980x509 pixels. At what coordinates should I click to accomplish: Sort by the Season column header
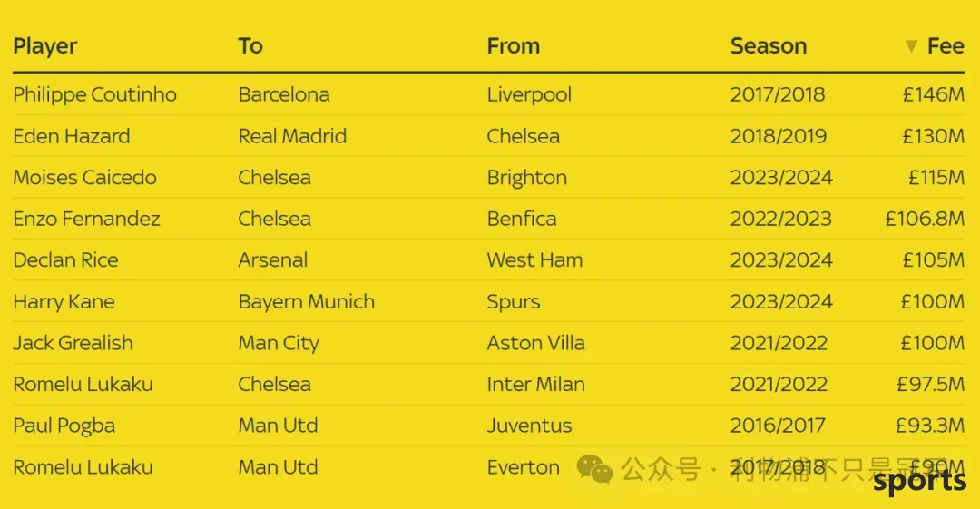tap(769, 45)
